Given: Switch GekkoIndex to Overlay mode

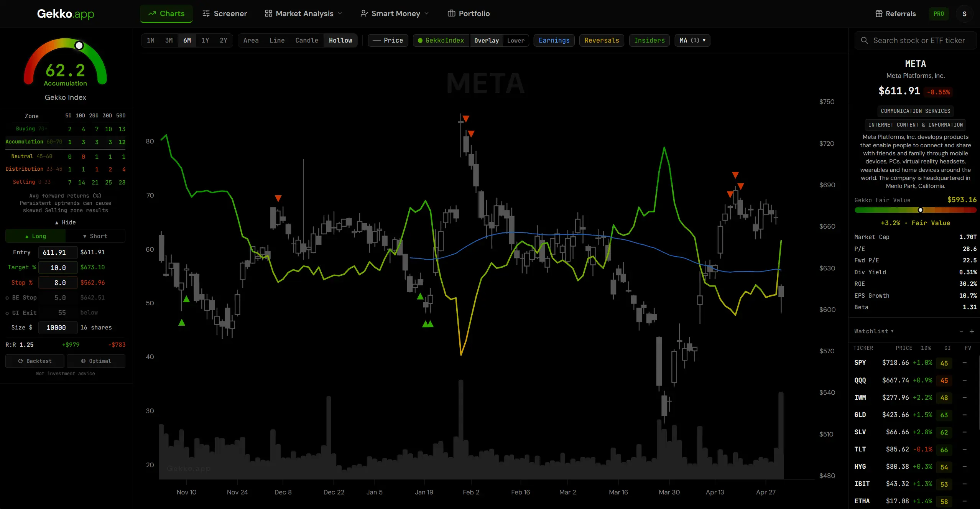Looking at the screenshot, I should [487, 40].
